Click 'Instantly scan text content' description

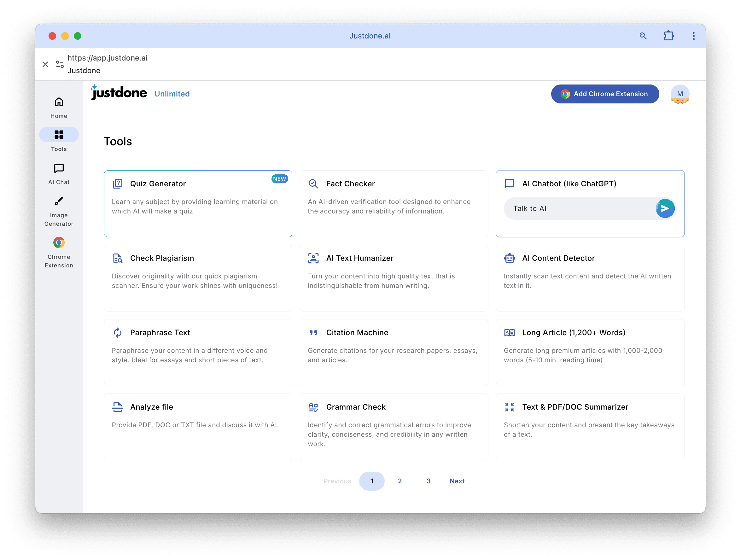tap(587, 281)
